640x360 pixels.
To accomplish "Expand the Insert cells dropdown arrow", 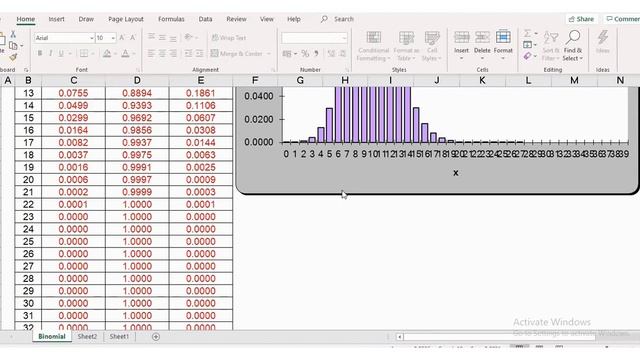I will coord(462,58).
